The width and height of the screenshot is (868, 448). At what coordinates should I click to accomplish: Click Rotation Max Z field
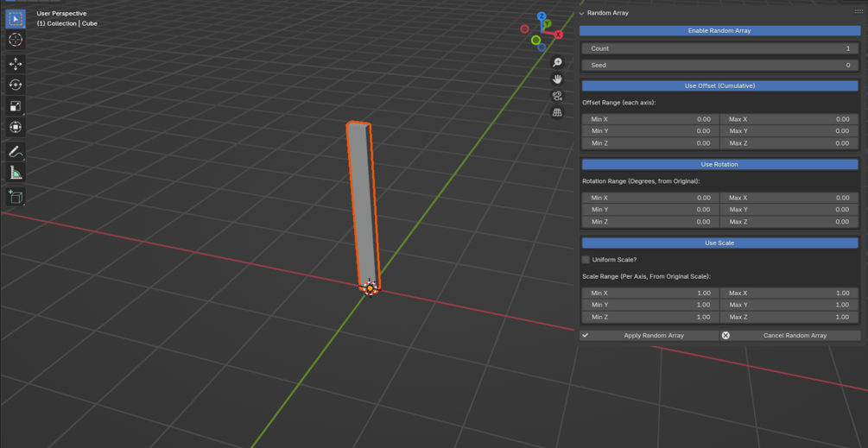click(789, 222)
